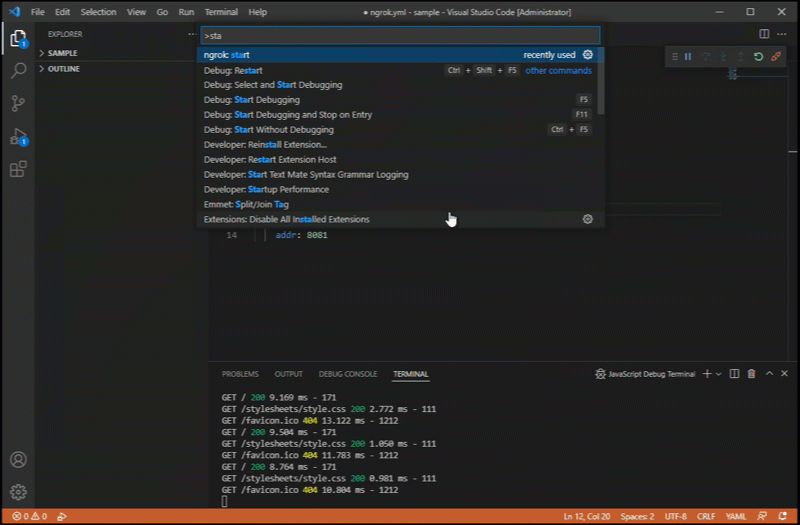Open the Source Control view
The width and height of the screenshot is (800, 525).
click(18, 103)
